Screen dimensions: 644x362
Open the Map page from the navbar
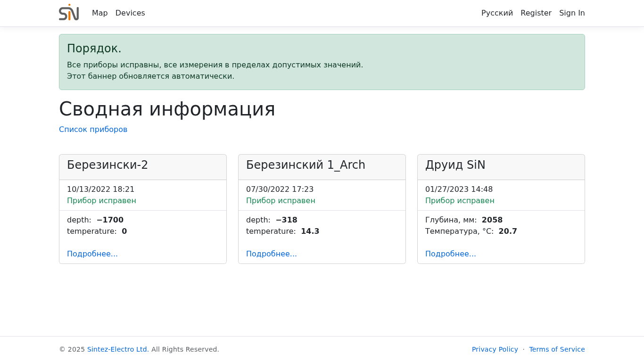point(99,13)
